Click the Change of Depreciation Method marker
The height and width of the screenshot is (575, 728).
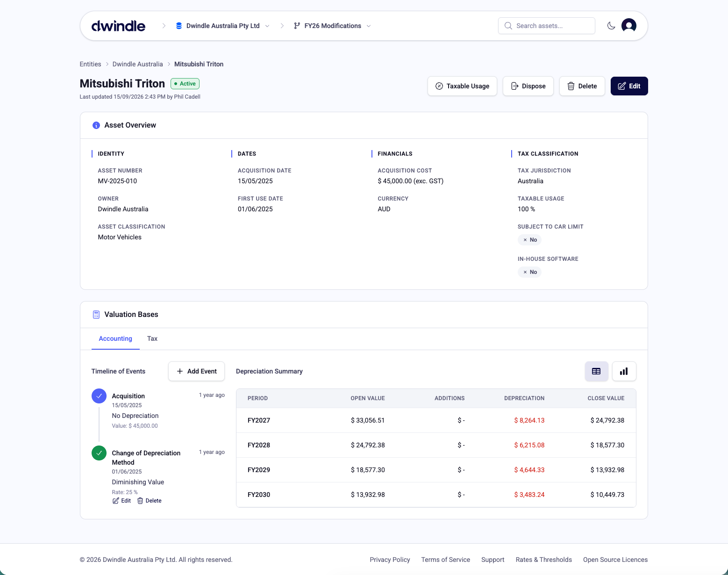pyautogui.click(x=99, y=453)
